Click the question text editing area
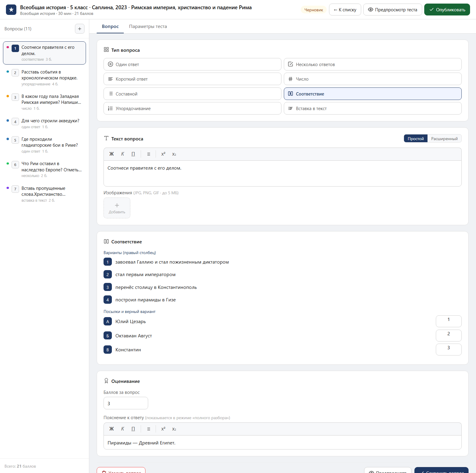The height and width of the screenshot is (473, 476). [283, 173]
